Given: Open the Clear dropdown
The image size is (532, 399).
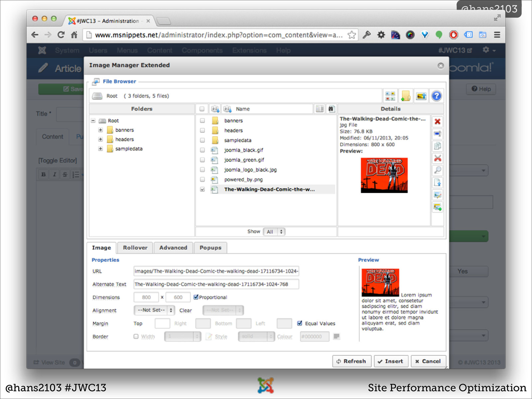Looking at the screenshot, I should pos(223,310).
